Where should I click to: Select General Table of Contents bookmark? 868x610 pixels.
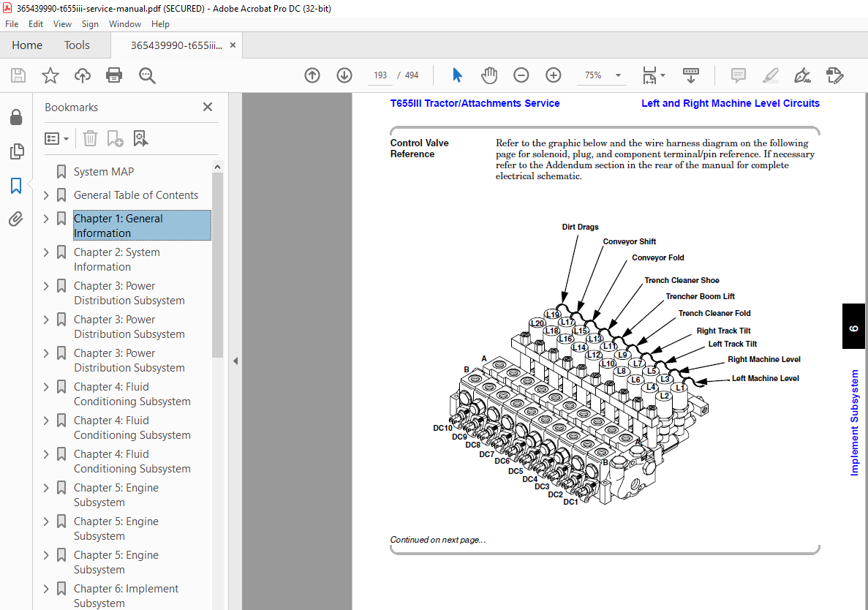coord(135,195)
